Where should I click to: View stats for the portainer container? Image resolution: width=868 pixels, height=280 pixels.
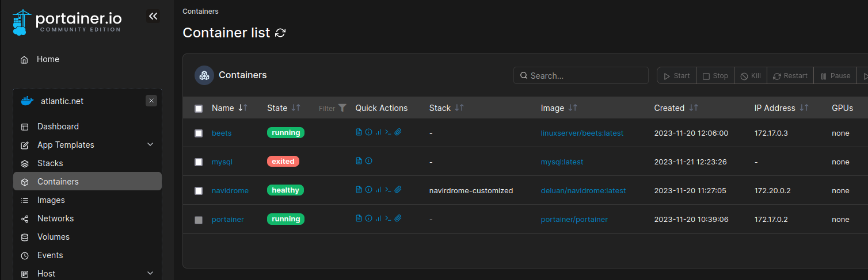[378, 218]
